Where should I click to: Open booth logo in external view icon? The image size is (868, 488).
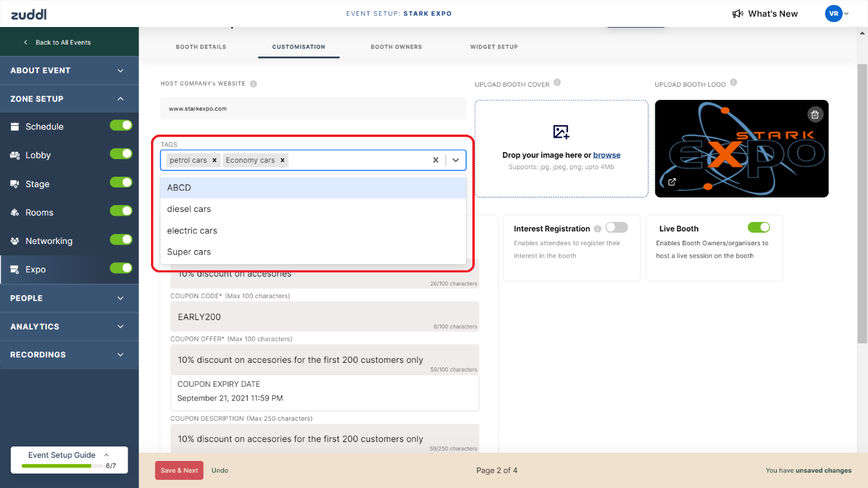click(672, 182)
